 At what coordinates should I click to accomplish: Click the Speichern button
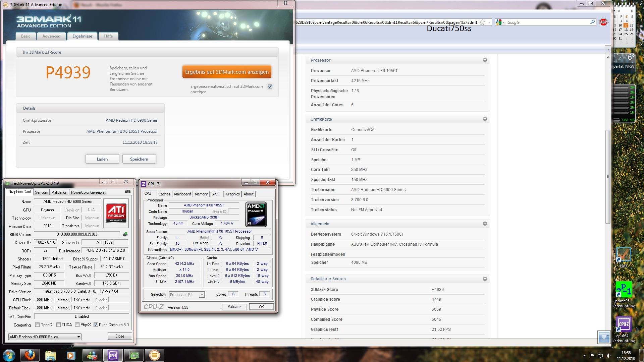coord(139,159)
